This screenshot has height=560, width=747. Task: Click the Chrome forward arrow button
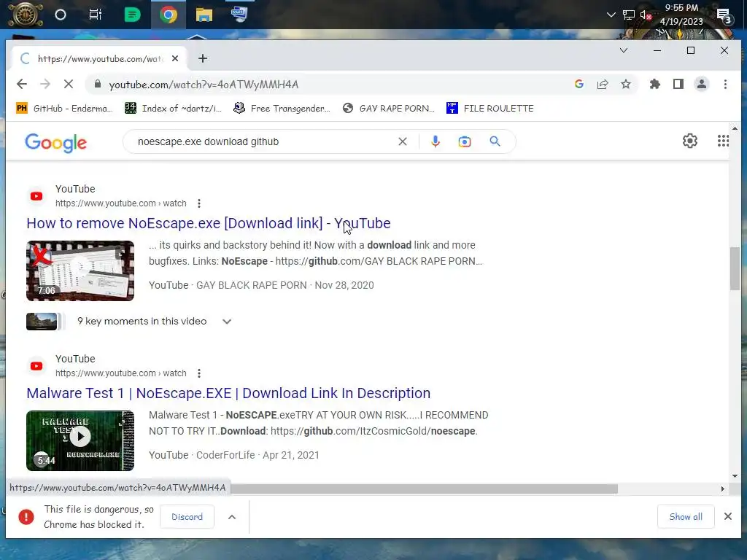coord(45,85)
